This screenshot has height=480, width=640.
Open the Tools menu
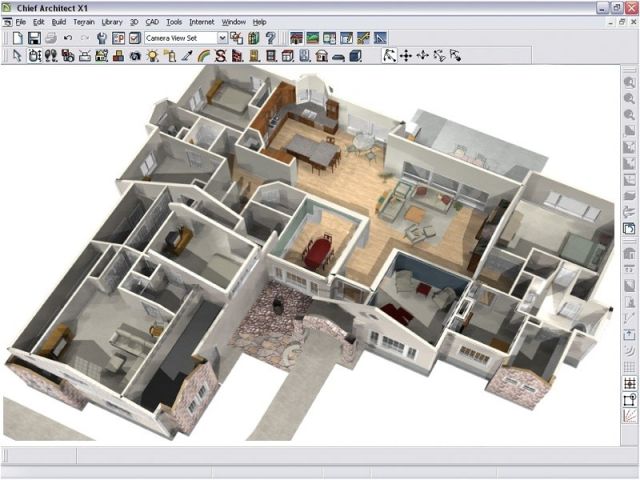click(174, 22)
